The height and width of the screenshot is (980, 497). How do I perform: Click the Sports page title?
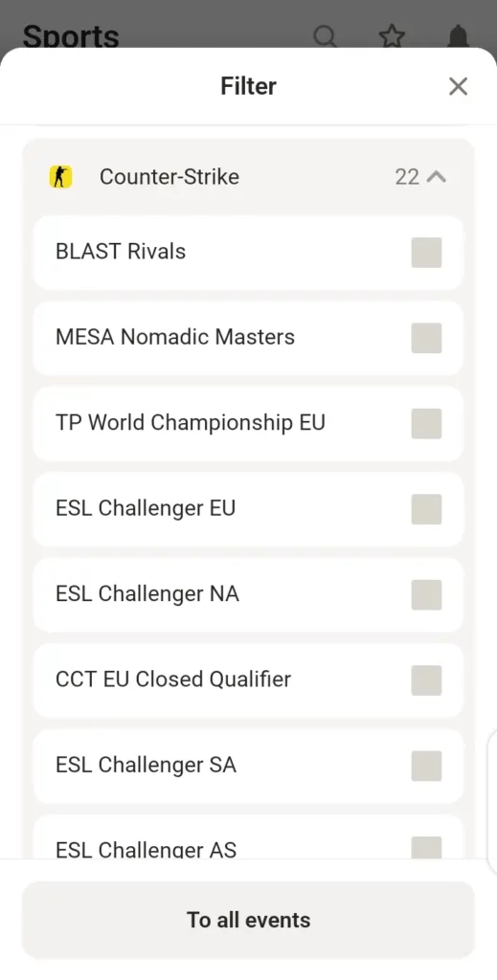(71, 37)
